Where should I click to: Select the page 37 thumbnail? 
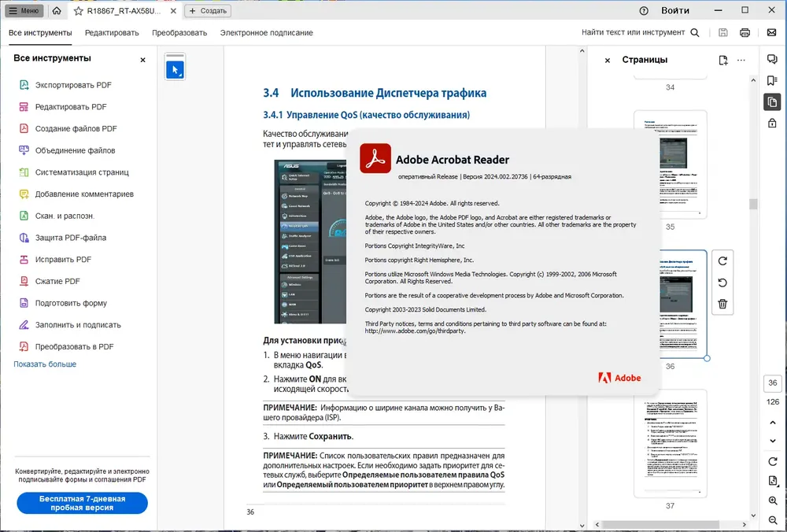[x=670, y=444]
